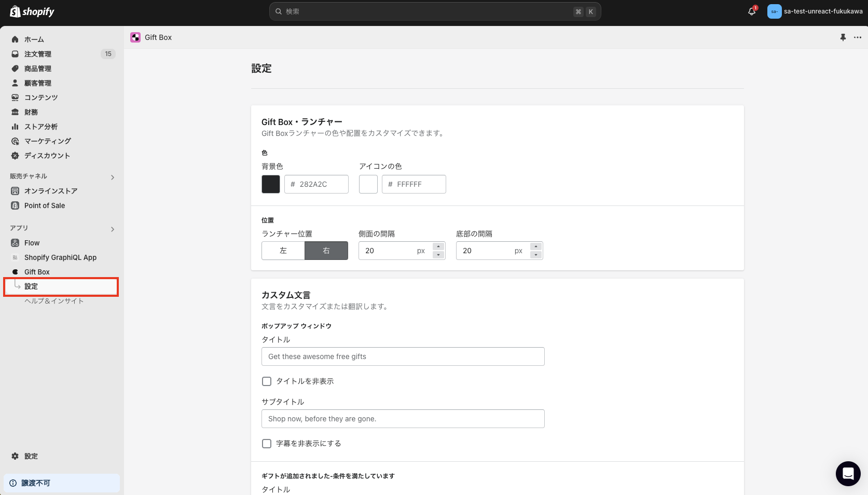The image size is (868, 495).
Task: Pin the Gift Box app page
Action: click(x=842, y=37)
